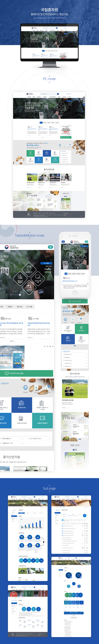Tap the search icon in phone mockup header
This screenshot has height=644, width=99.
(63, 242)
